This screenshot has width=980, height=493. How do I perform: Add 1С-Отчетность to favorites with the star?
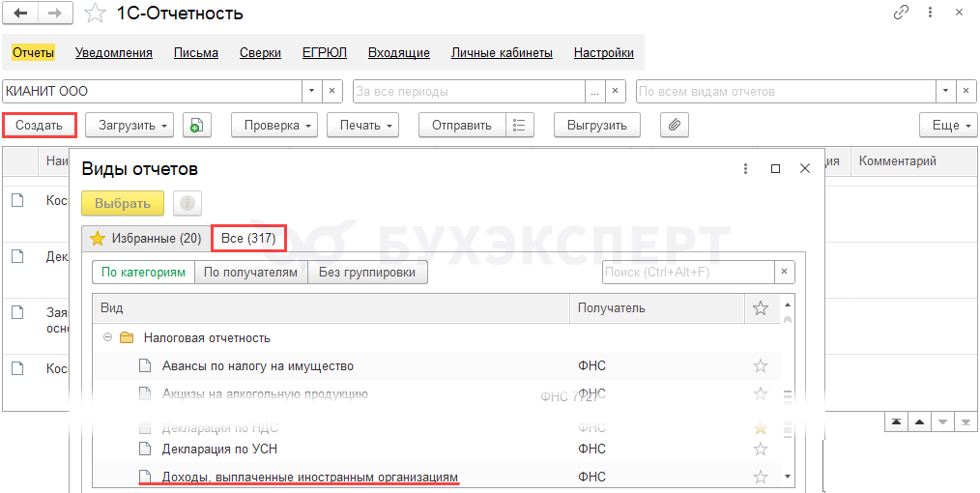pos(95,14)
